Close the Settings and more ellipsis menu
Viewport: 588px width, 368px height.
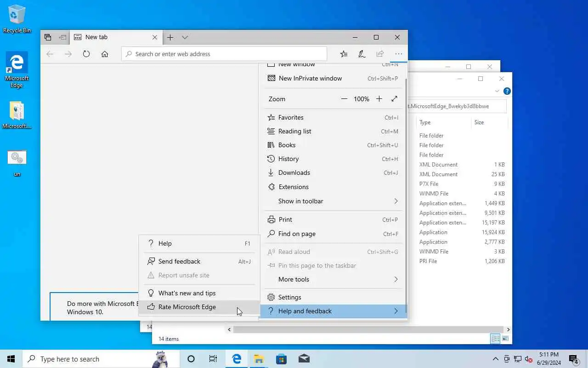pyautogui.click(x=398, y=54)
